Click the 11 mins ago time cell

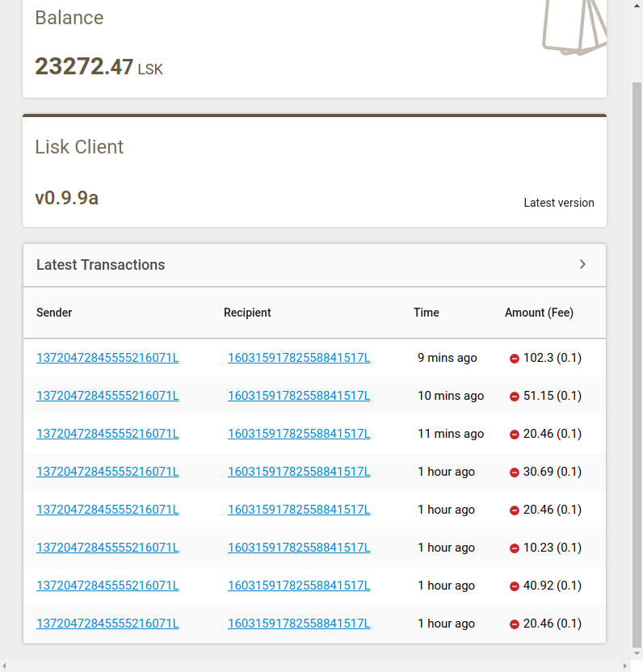451,434
